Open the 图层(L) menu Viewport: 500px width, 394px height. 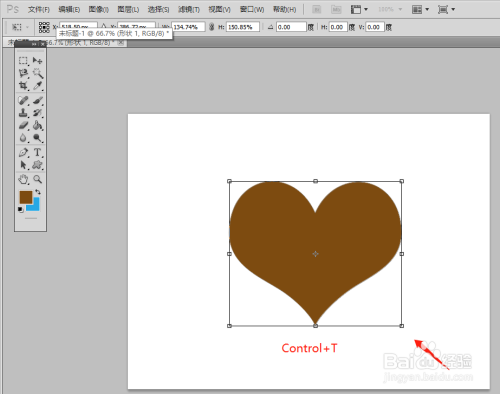coord(128,9)
